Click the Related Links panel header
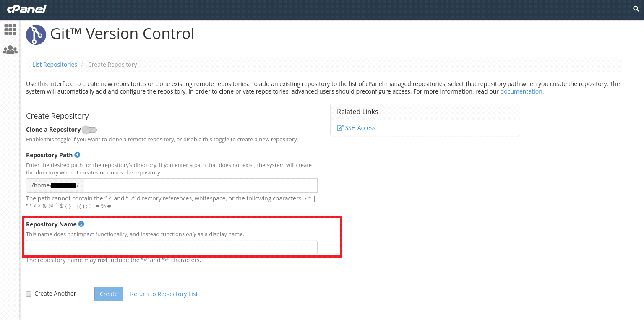Viewport: 644px width, 320px height. 357,112
